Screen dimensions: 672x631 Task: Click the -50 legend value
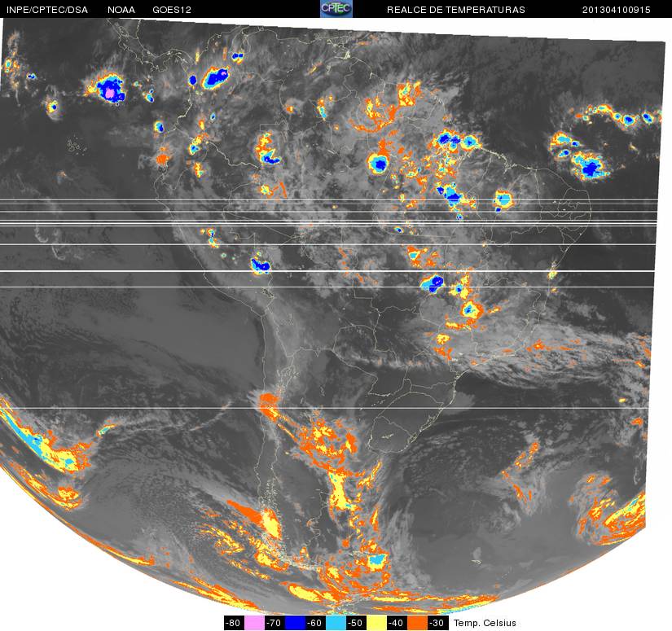click(356, 622)
